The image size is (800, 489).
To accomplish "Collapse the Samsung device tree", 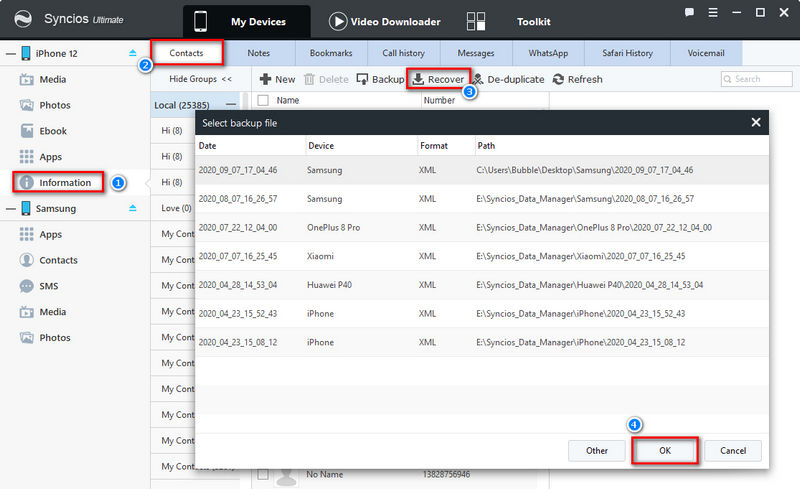I will coord(10,209).
